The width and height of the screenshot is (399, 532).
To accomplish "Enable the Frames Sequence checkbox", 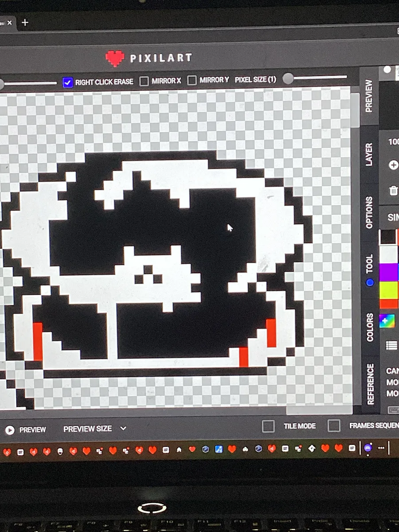I will click(334, 426).
